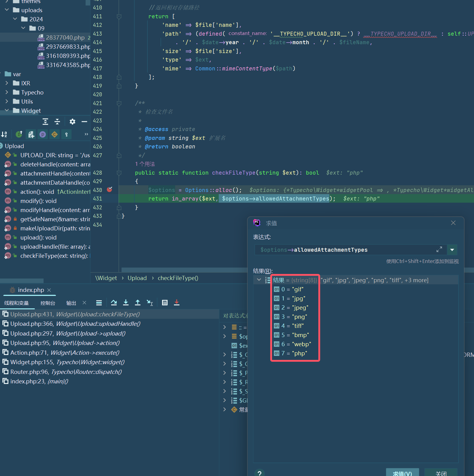
Task: Select file 2937669833.php in the project tree
Action: click(x=45, y=47)
